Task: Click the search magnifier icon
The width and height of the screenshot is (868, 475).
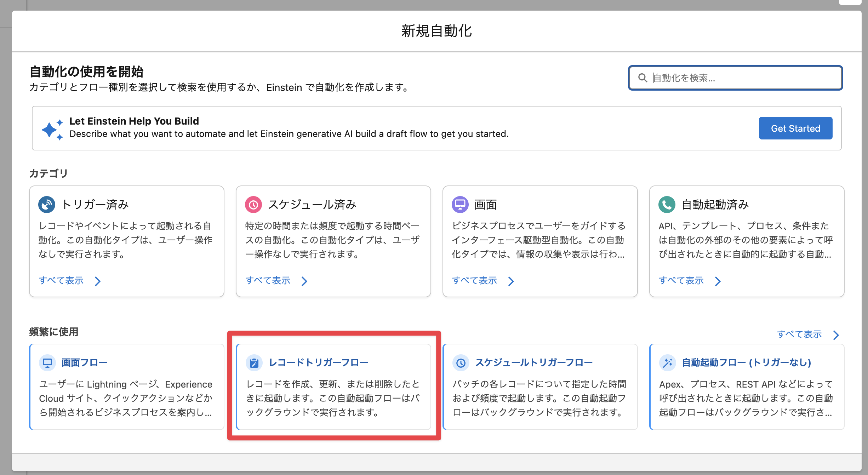Action: (643, 78)
